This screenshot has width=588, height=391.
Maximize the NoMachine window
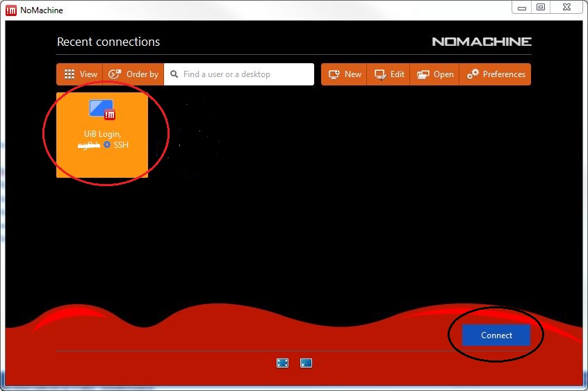[x=541, y=7]
